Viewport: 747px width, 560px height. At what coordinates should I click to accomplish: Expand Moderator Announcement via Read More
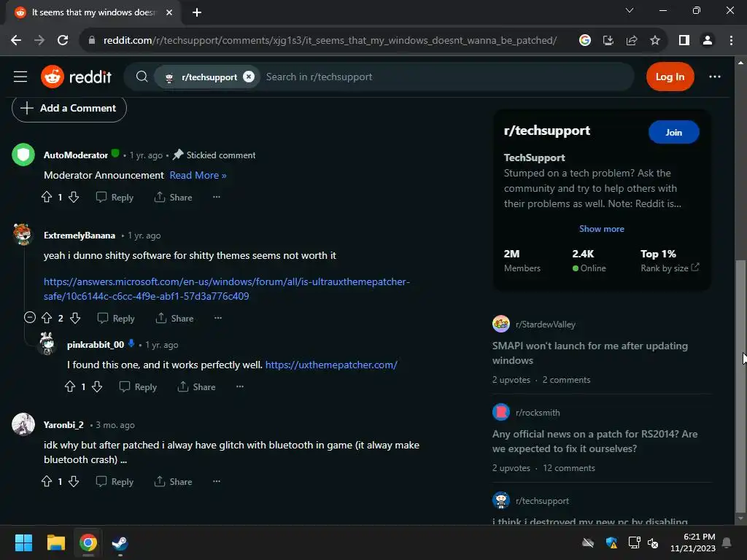[198, 175]
